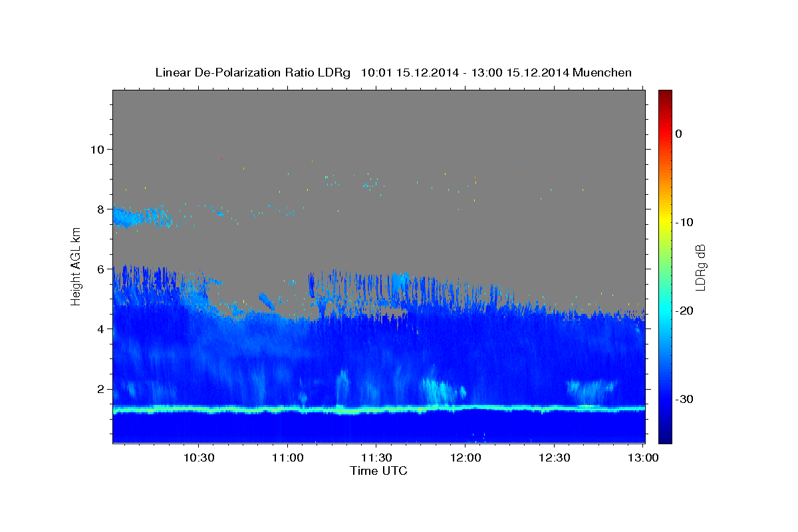This screenshot has height=532, width=798.
Task: Select the 12:30 time axis label
Action: pyautogui.click(x=555, y=458)
